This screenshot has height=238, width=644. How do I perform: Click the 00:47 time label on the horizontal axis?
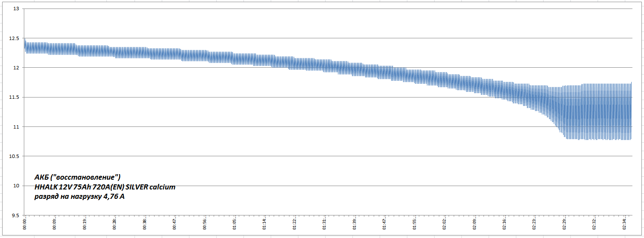175,224
